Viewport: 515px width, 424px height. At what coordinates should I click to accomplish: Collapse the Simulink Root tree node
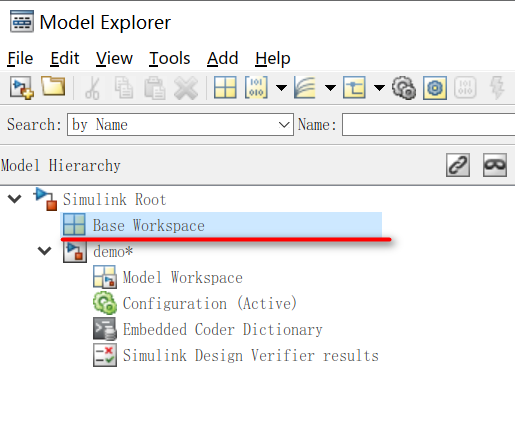point(15,199)
